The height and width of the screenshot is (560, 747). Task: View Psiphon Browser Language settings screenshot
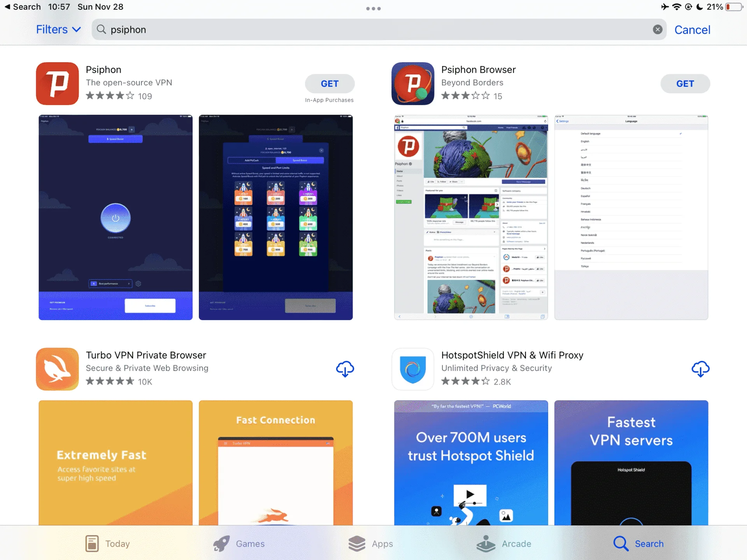coord(631,217)
